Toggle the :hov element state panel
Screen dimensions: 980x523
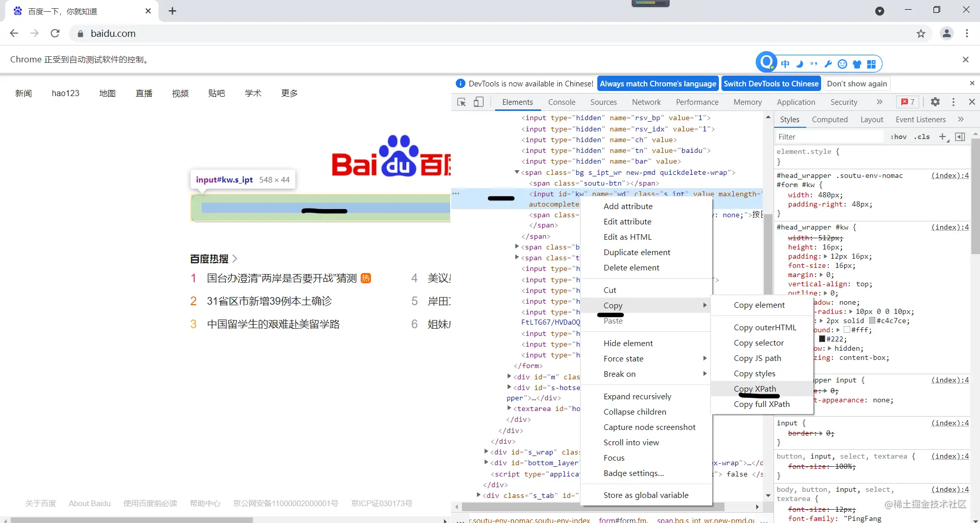pyautogui.click(x=898, y=137)
